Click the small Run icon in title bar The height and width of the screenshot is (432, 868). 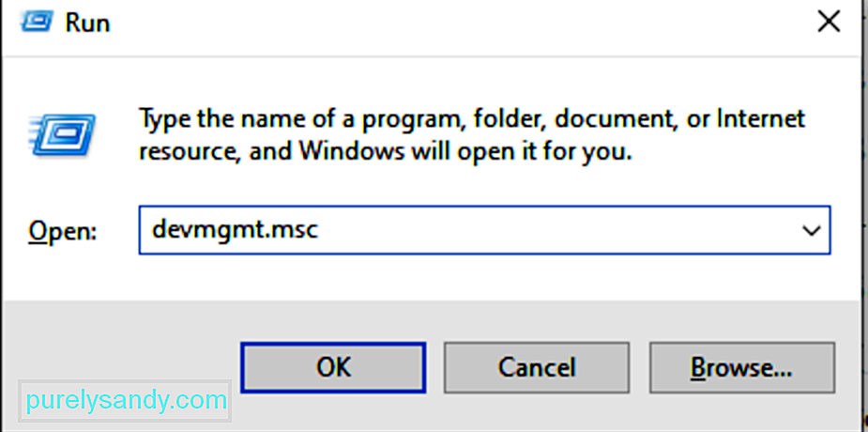37,22
